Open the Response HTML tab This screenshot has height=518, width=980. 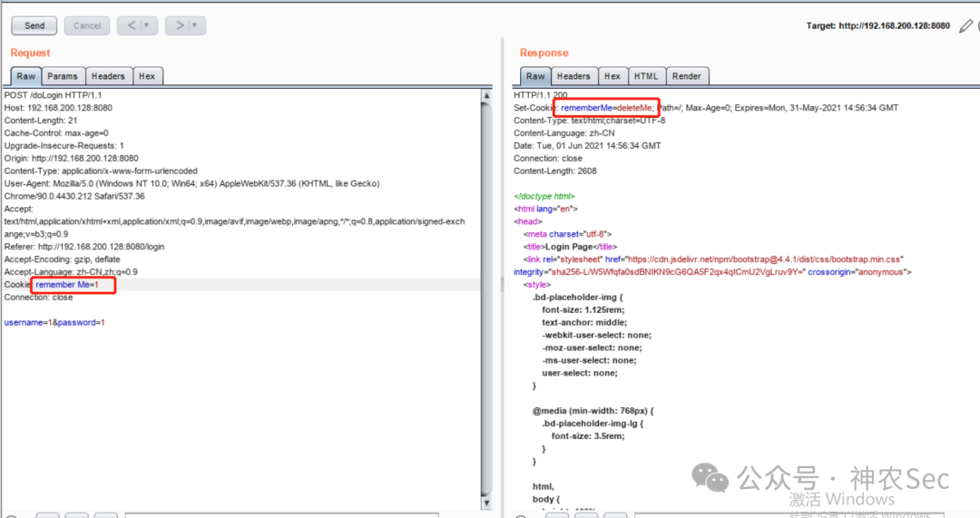coord(646,76)
